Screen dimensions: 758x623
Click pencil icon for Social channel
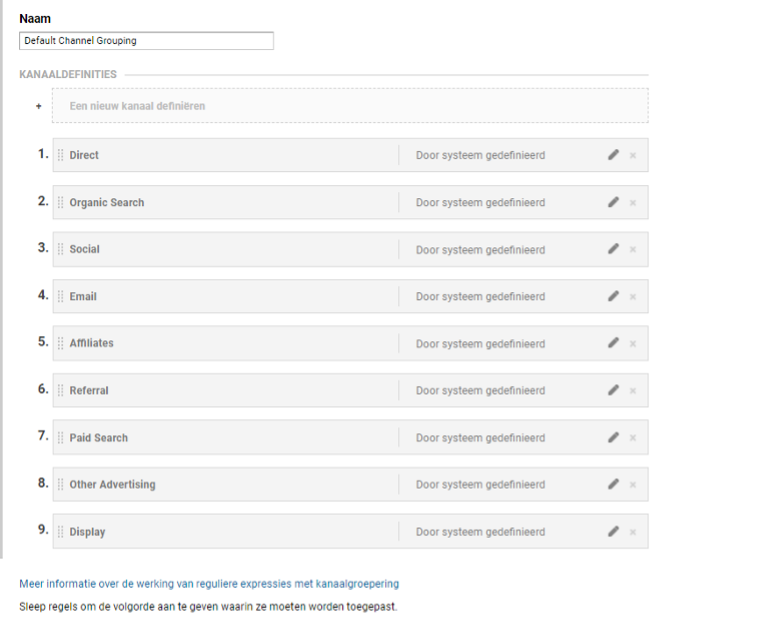click(x=613, y=249)
